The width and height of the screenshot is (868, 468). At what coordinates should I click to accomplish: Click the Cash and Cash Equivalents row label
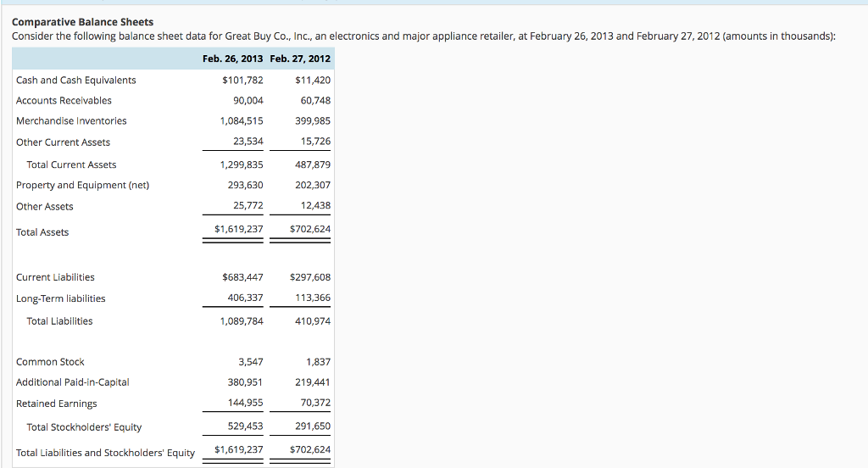(x=75, y=80)
